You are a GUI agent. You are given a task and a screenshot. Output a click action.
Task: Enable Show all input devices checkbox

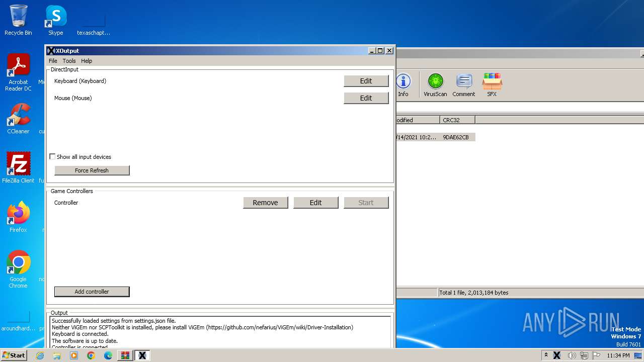tap(52, 157)
